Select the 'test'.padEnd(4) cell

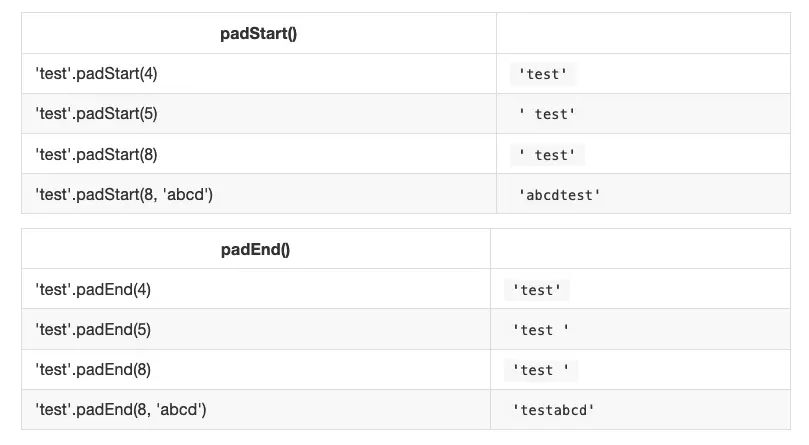pyautogui.click(x=93, y=289)
